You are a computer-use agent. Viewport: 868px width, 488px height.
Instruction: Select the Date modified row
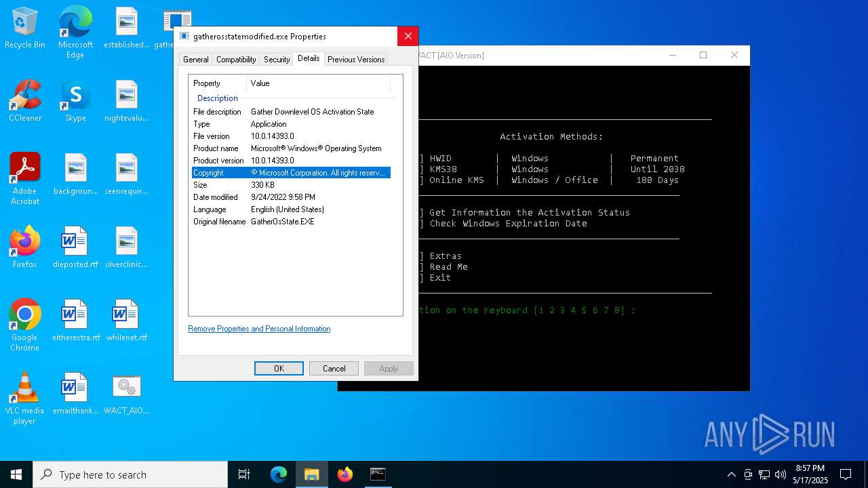point(291,197)
